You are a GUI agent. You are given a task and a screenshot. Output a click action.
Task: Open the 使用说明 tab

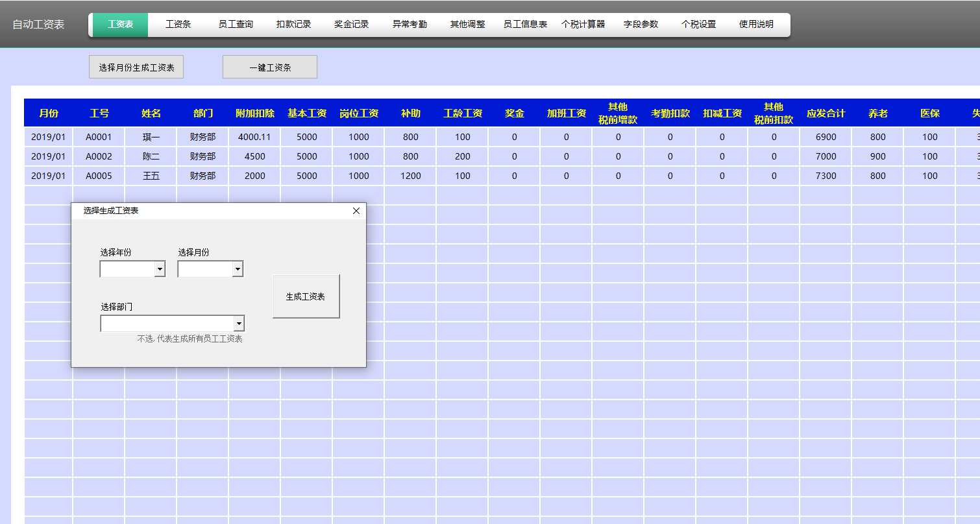(x=756, y=25)
